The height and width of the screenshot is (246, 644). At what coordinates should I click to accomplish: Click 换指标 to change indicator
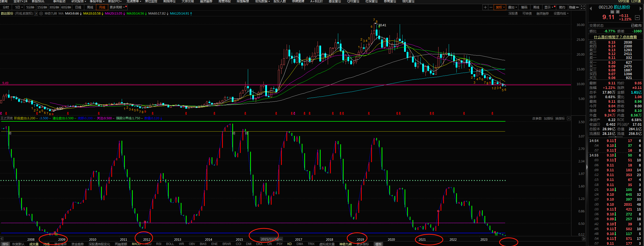coord(560,119)
